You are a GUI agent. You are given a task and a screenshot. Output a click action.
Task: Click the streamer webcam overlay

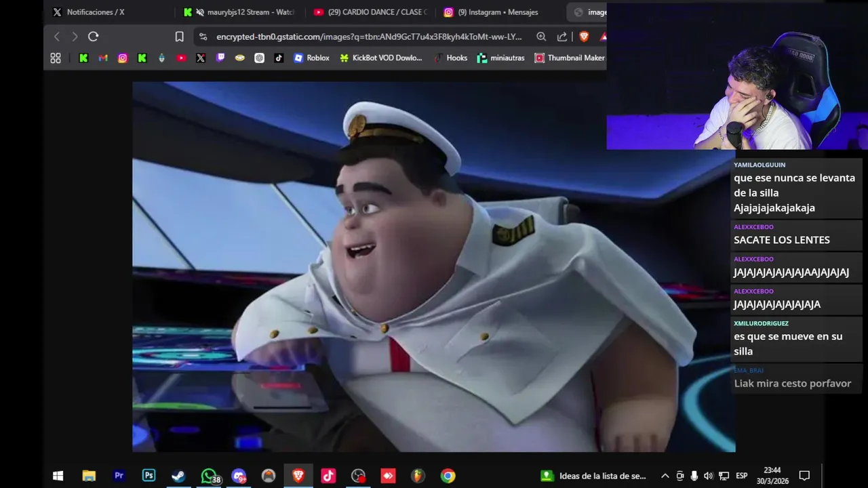tap(737, 76)
